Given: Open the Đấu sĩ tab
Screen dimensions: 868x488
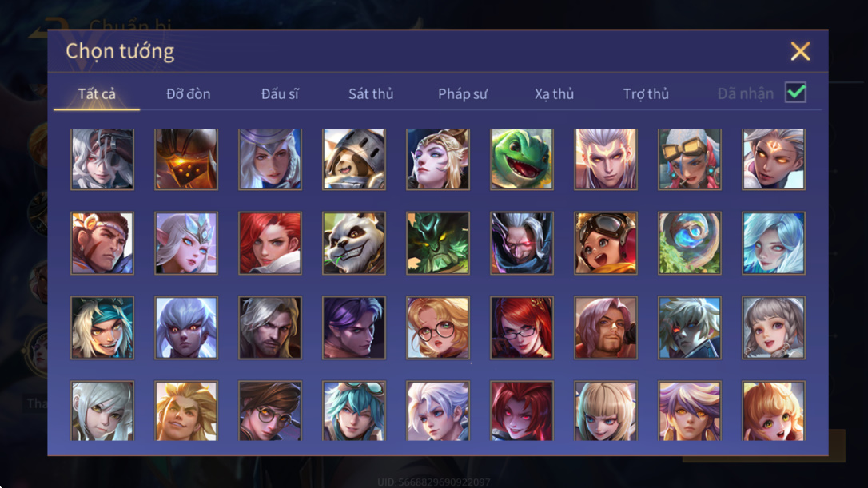Looking at the screenshot, I should [280, 94].
